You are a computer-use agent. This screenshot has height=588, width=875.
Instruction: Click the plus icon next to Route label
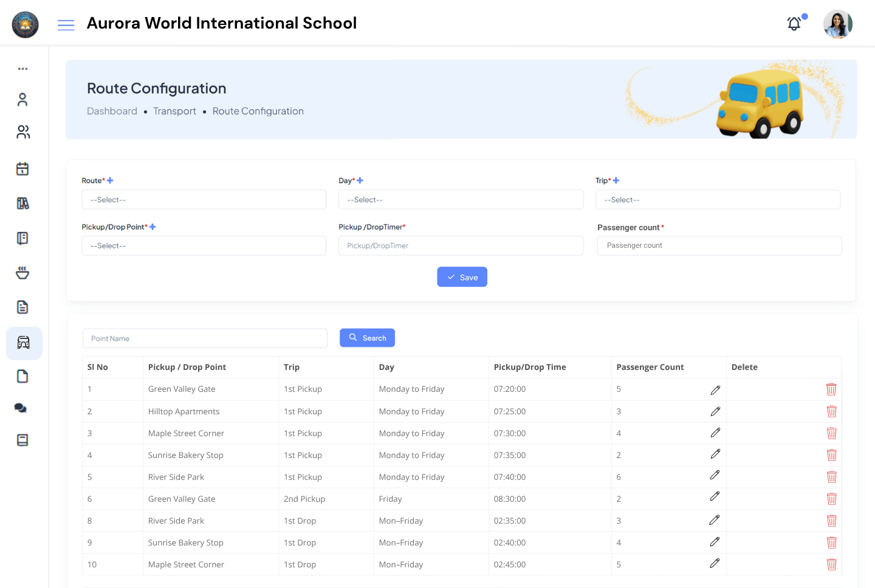point(110,180)
